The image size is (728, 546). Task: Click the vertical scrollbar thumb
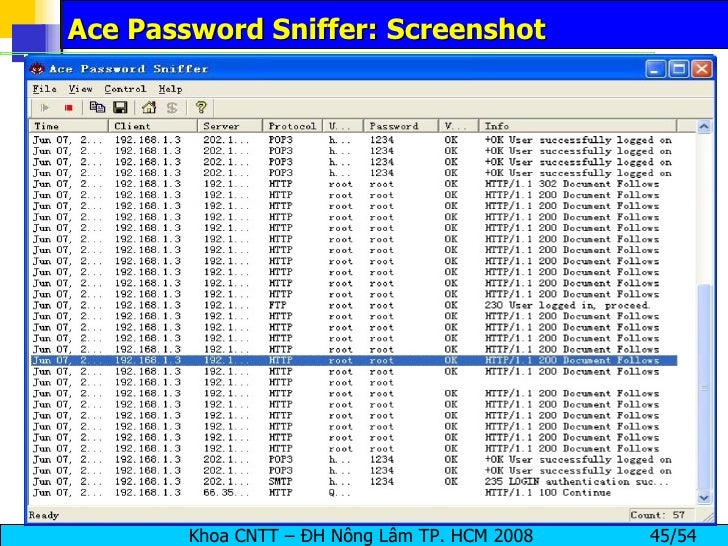(704, 386)
